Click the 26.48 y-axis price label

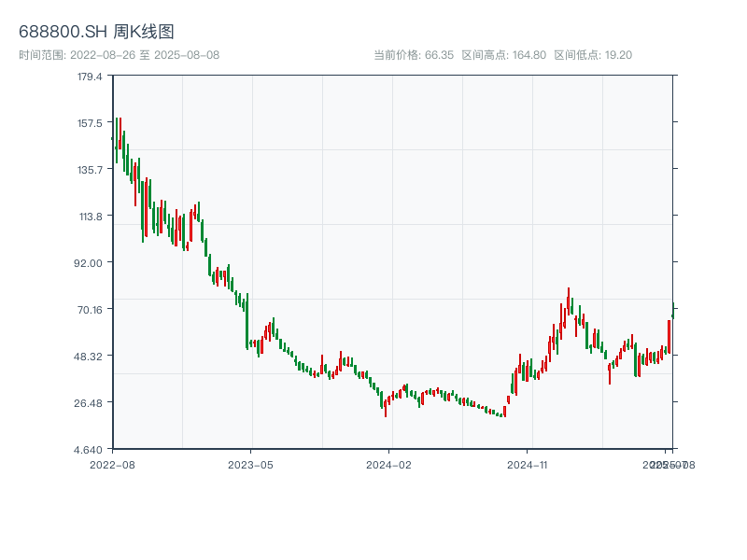tap(90, 403)
